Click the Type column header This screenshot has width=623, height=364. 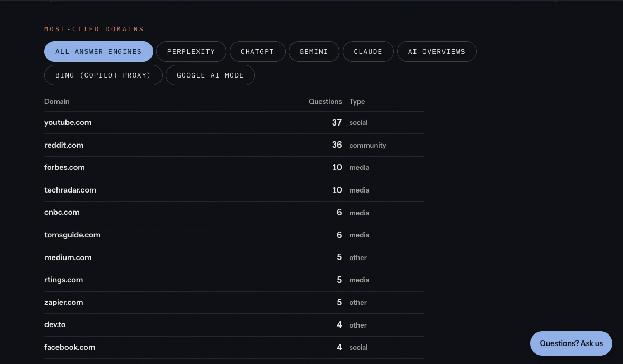(x=357, y=102)
